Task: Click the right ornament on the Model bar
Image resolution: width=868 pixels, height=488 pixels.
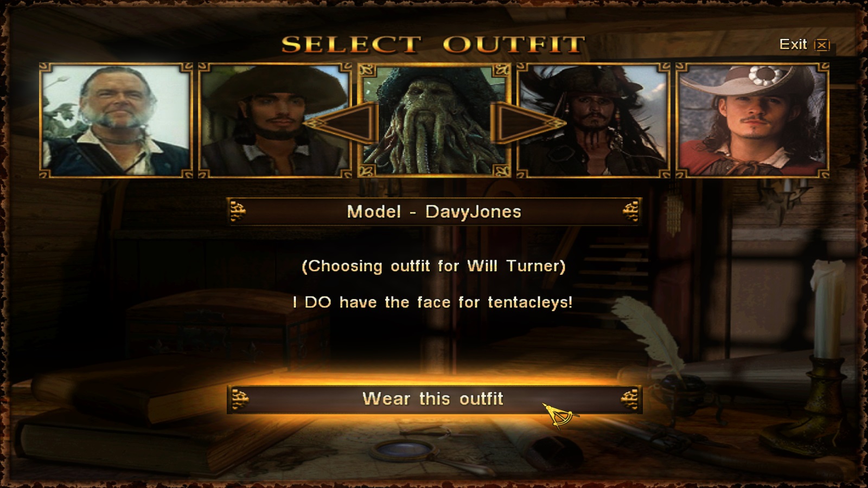Action: click(x=630, y=211)
